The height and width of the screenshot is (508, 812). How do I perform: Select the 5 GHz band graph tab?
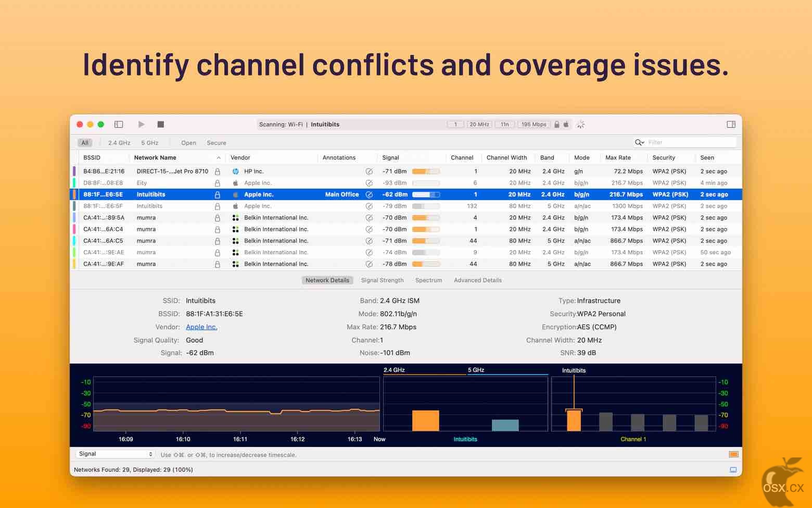(476, 370)
